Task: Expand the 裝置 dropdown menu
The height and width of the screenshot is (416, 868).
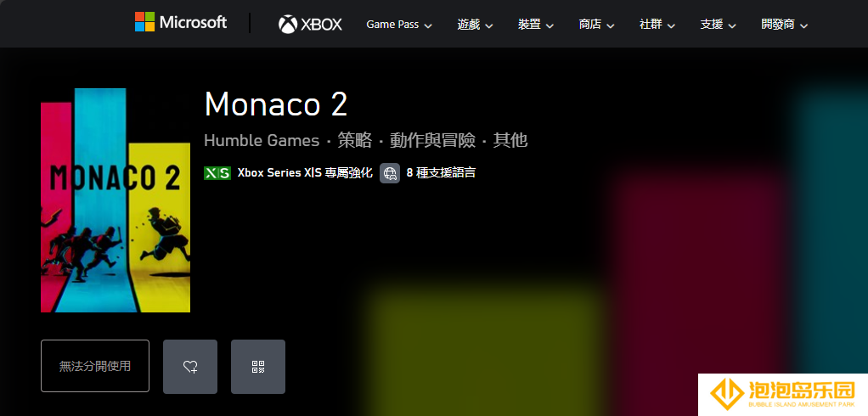Action: pyautogui.click(x=536, y=25)
